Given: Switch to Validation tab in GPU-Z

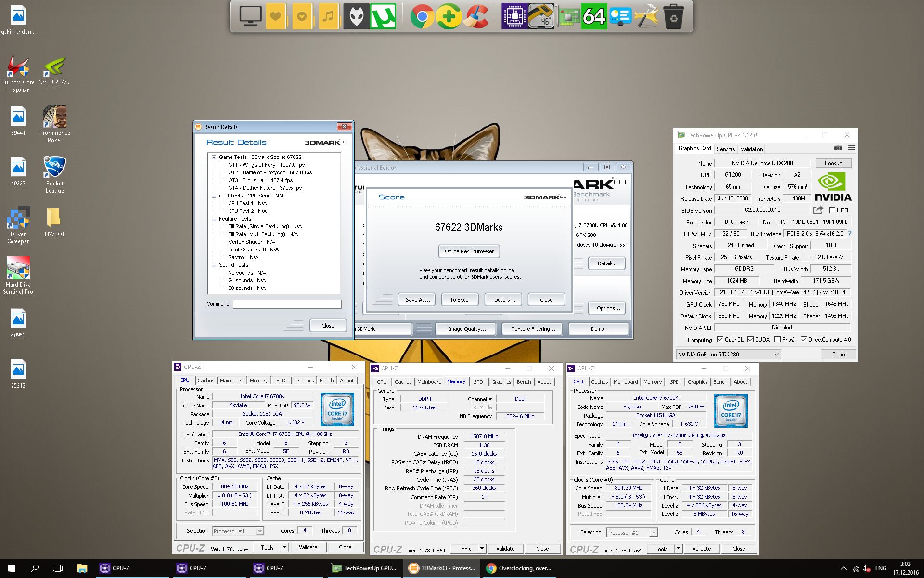Looking at the screenshot, I should tap(752, 149).
